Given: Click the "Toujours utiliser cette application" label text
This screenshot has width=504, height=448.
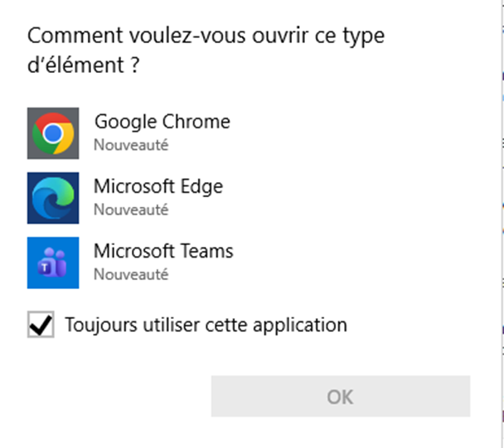Looking at the screenshot, I should tap(206, 325).
